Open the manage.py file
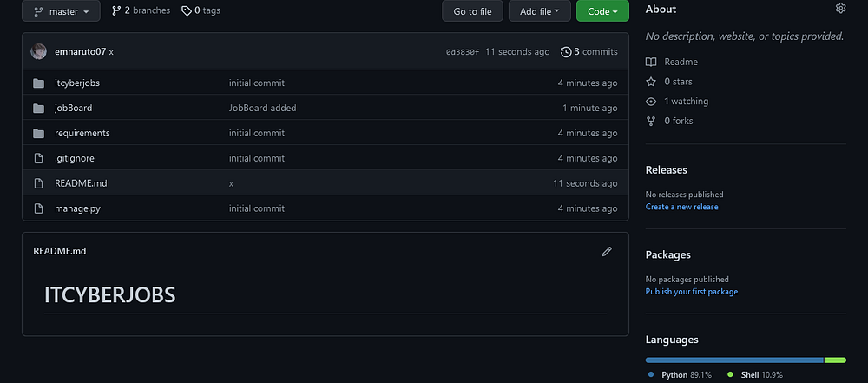Viewport: 868px width, 383px height. [x=77, y=208]
